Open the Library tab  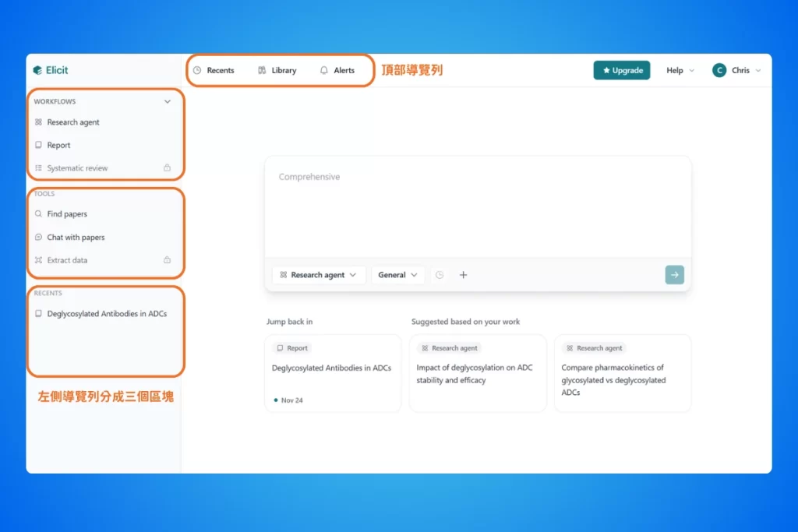[277, 70]
